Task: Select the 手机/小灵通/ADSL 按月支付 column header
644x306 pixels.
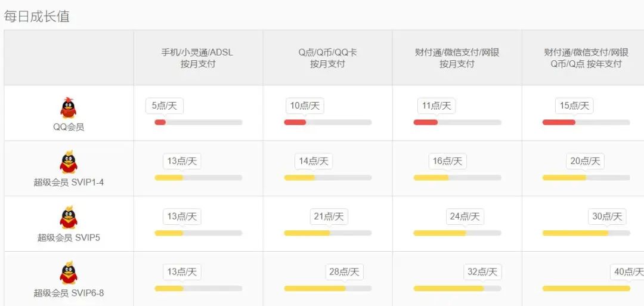Action: [197, 58]
